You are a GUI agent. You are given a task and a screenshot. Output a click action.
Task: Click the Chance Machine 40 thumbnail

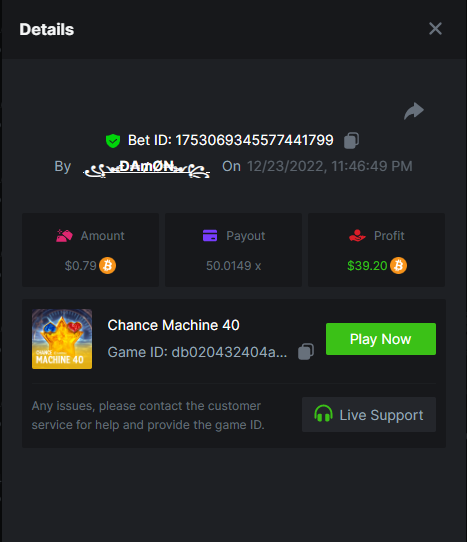[62, 339]
